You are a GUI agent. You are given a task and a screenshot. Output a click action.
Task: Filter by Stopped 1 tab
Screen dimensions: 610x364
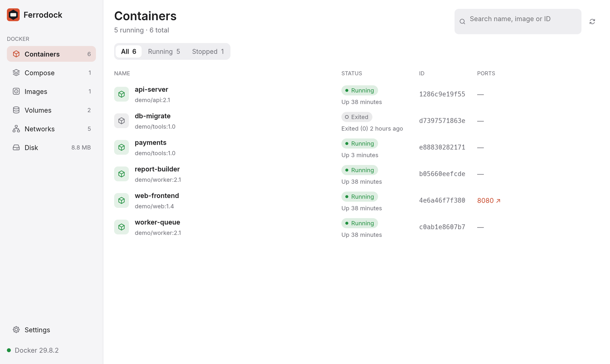pos(208,51)
